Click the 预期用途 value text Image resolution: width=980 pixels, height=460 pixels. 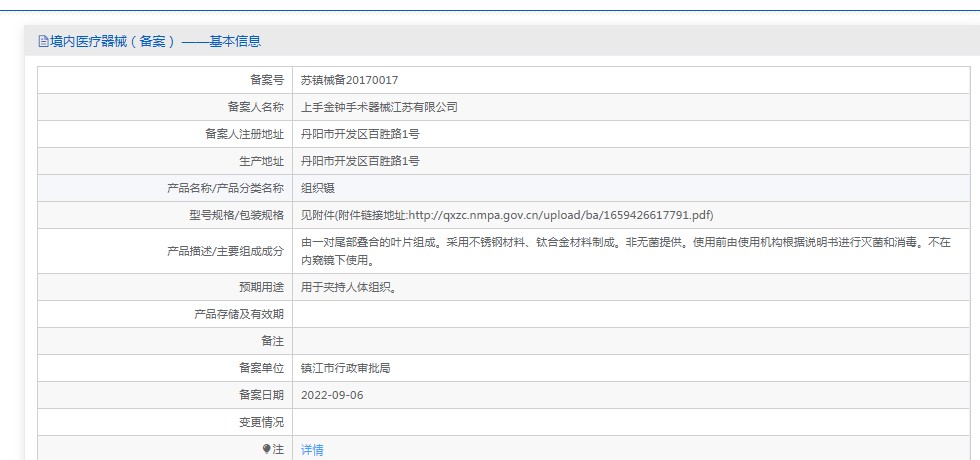[349, 288]
